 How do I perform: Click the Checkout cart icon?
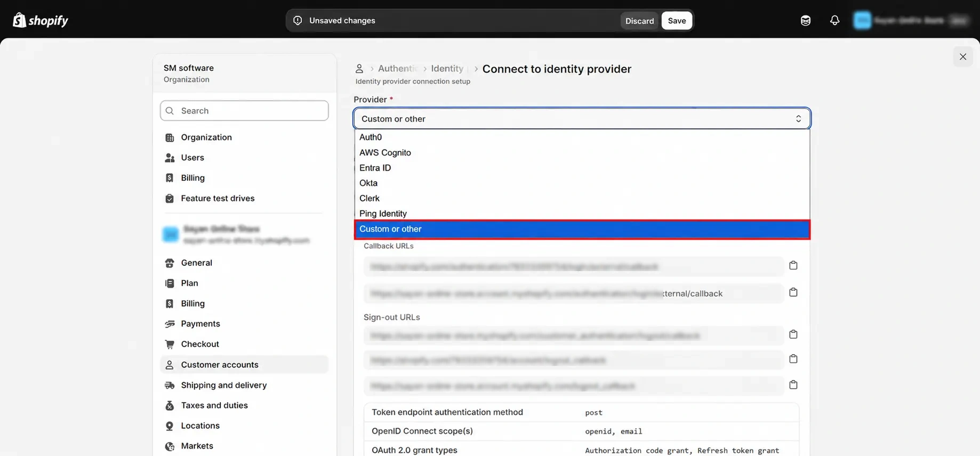click(170, 344)
